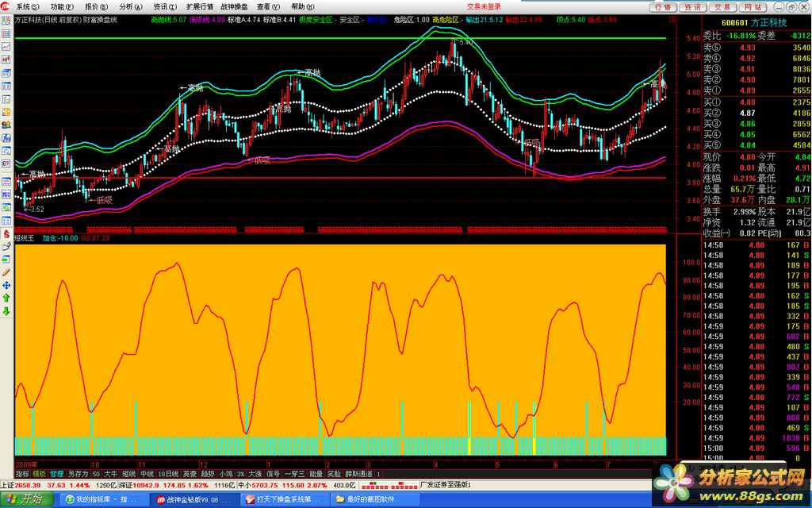
Task: Click the 行情 button at top right
Action: coord(663,6)
